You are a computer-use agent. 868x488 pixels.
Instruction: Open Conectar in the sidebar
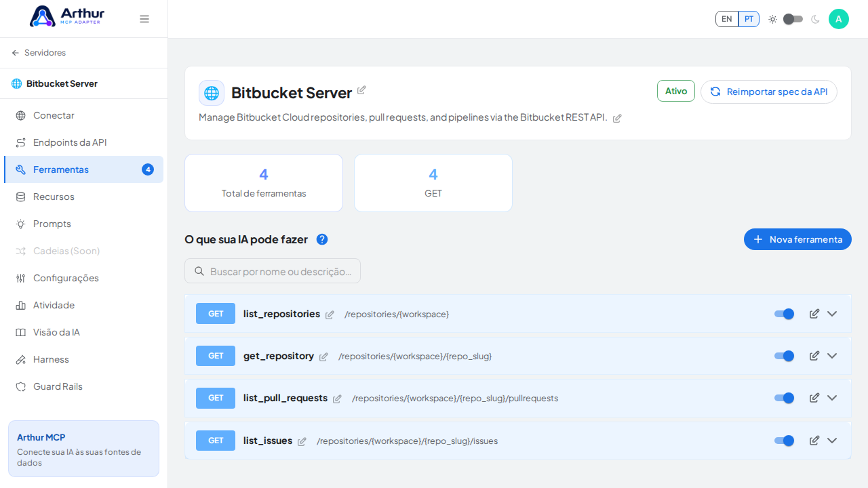tap(83, 115)
